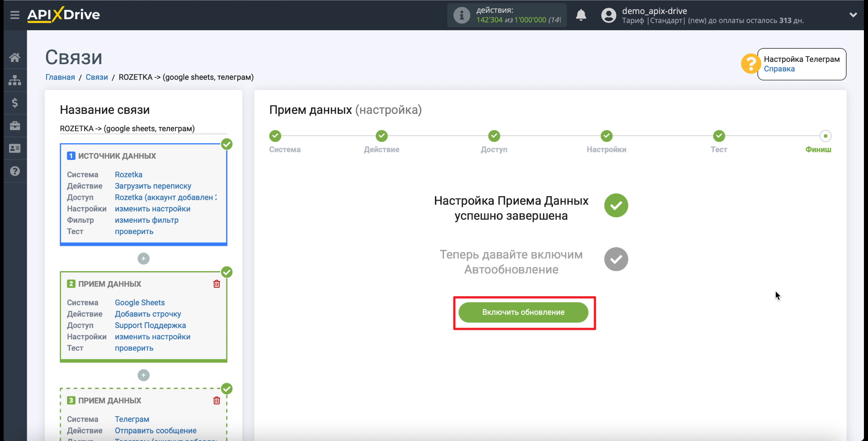This screenshot has height=441, width=868.
Task: Delete the Google Sheets receiver block
Action: tap(217, 284)
